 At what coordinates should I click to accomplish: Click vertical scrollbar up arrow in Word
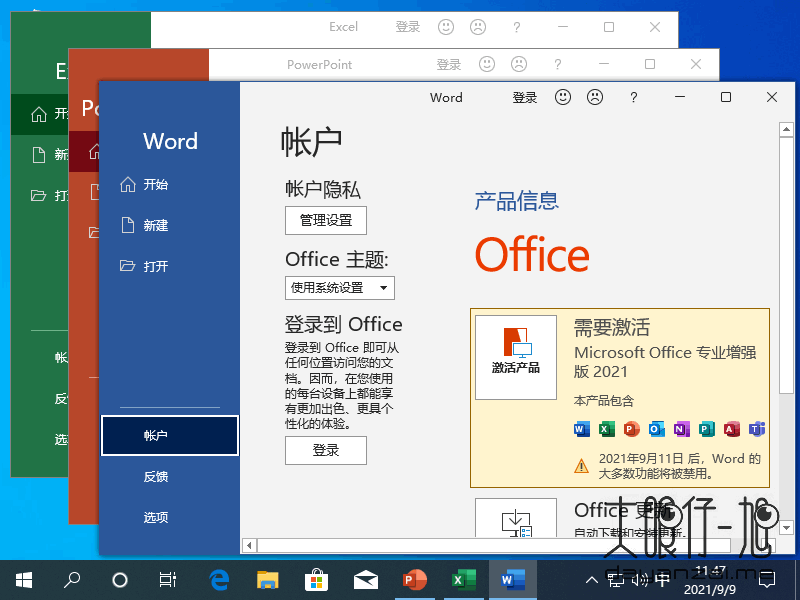pos(786,129)
